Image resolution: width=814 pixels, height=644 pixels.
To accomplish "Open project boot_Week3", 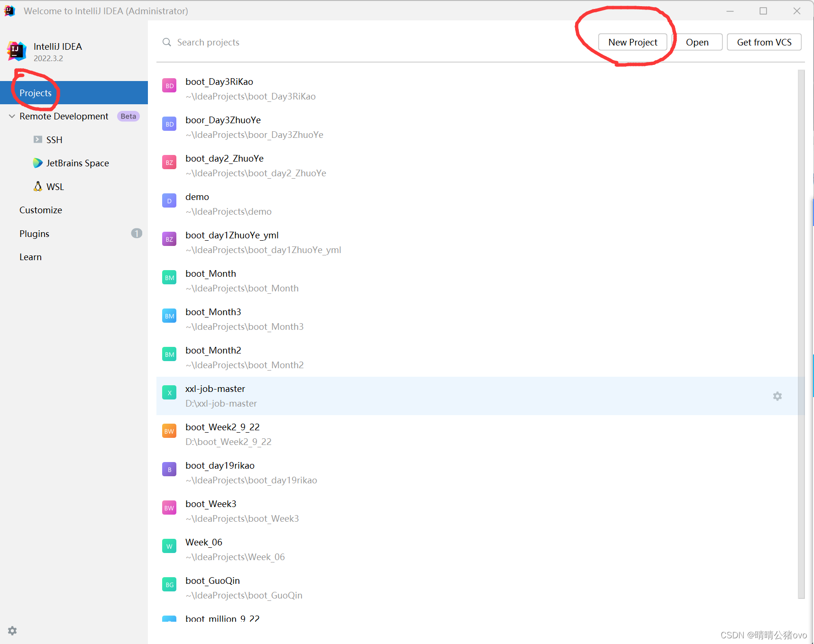I will [x=476, y=511].
